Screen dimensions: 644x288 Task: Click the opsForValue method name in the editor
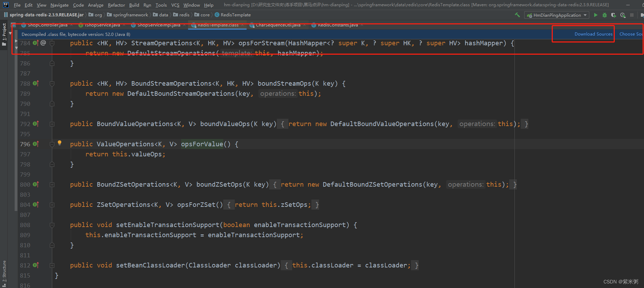point(202,144)
